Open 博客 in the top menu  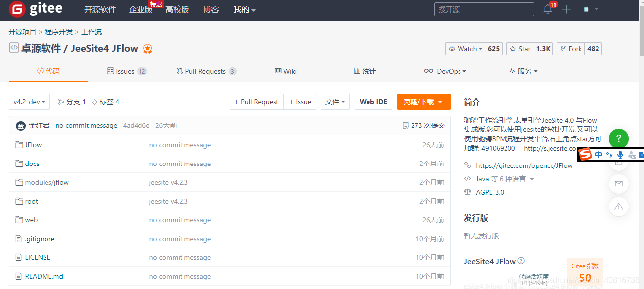pos(211,9)
